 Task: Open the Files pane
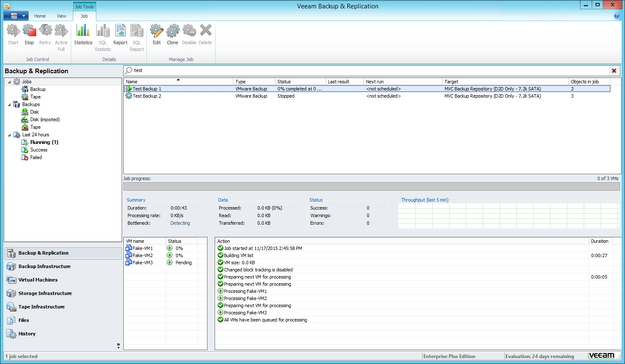click(63, 320)
